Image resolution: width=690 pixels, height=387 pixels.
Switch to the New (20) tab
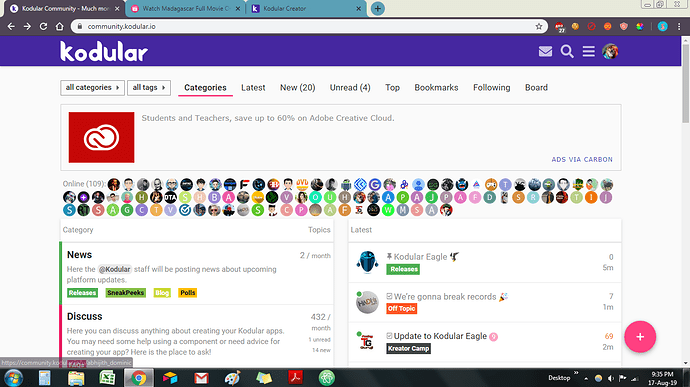pyautogui.click(x=297, y=88)
